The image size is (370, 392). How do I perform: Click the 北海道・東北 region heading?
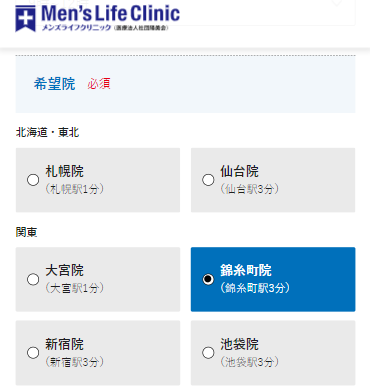47,132
